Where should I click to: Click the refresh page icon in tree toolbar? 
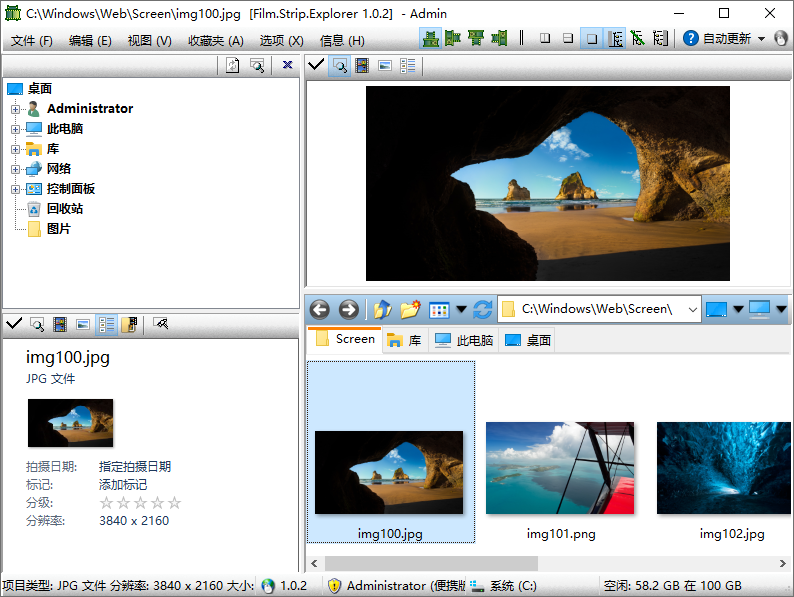[232, 65]
